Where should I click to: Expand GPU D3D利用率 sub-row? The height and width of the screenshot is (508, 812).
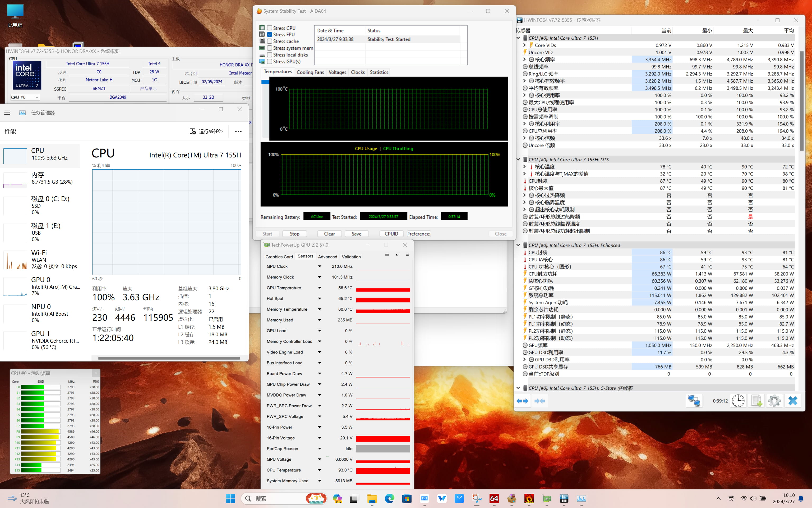pyautogui.click(x=524, y=360)
